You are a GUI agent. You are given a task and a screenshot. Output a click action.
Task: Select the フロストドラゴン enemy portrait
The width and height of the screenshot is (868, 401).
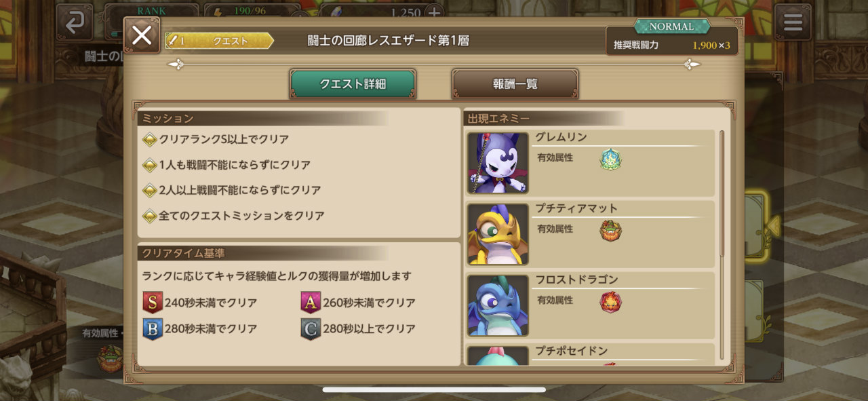498,305
